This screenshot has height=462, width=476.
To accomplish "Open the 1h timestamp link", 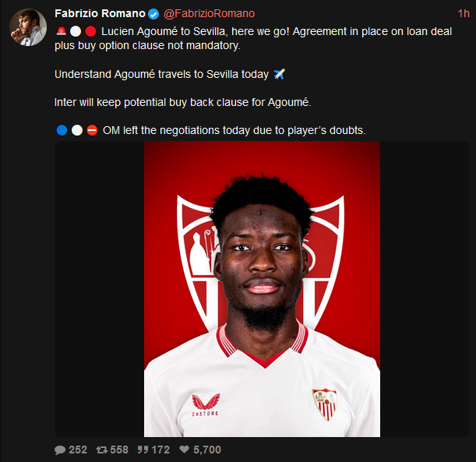I will click(464, 14).
